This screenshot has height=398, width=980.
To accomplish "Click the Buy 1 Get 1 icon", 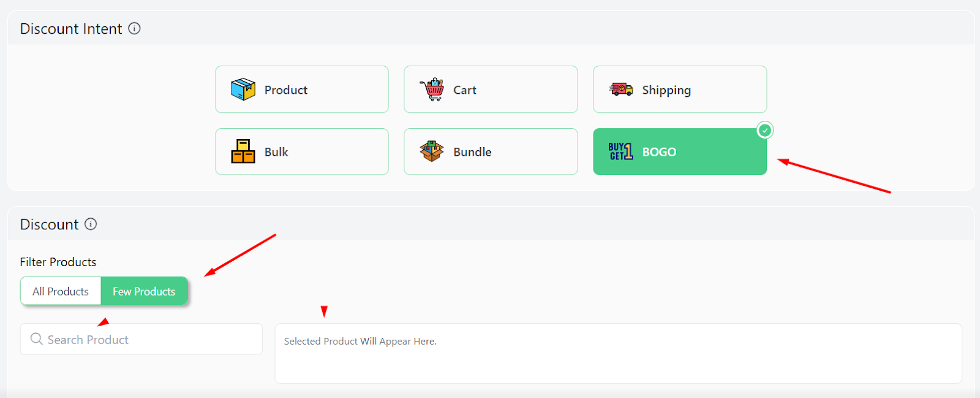I will click(x=620, y=151).
